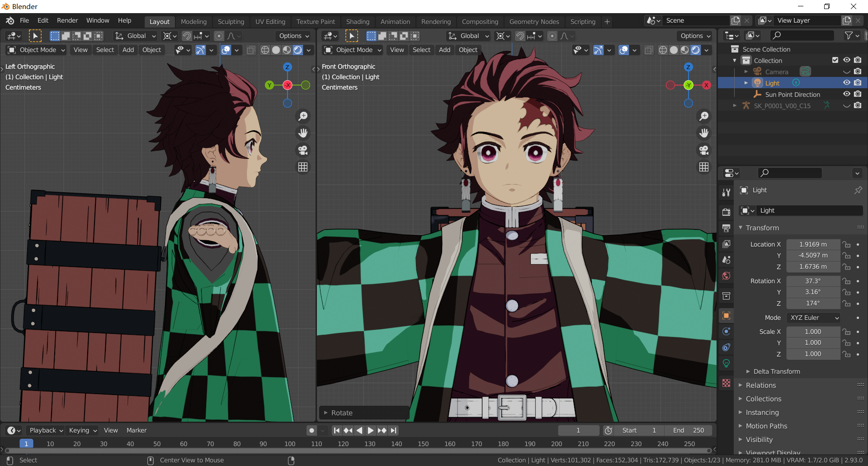Open the Tool properties tab

726,193
